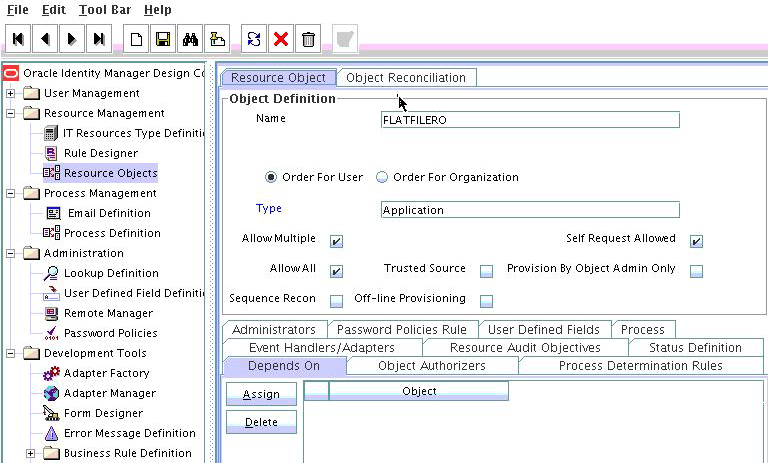Screen dimensions: 768x466
Task: Click the Email Definition icon
Action: 53,213
